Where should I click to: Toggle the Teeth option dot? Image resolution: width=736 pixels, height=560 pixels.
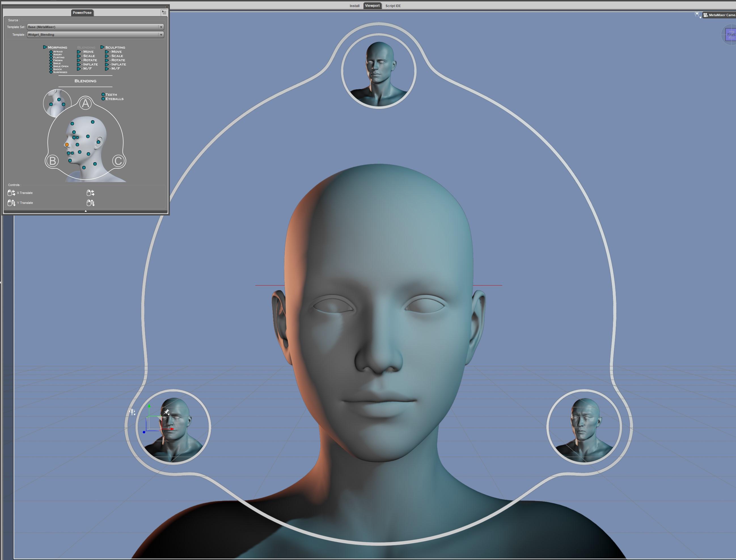pyautogui.click(x=103, y=95)
